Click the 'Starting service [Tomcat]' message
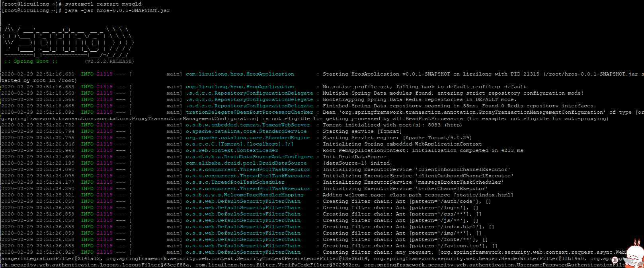The height and width of the screenshot is (268, 644). click(362, 131)
